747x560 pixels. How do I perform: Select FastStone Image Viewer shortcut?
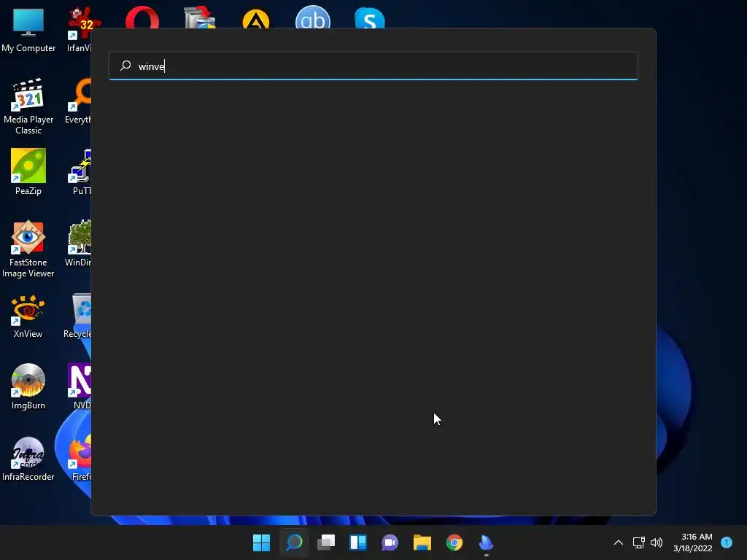click(28, 249)
